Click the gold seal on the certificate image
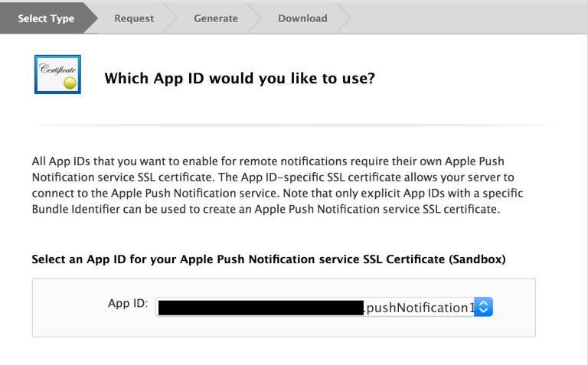Viewport: 588px width, 365px height. tap(70, 82)
